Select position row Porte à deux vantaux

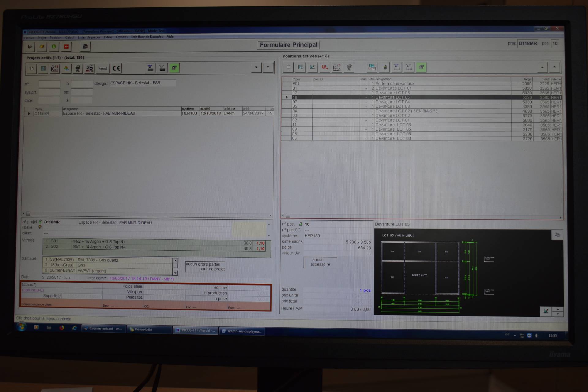click(x=422, y=84)
